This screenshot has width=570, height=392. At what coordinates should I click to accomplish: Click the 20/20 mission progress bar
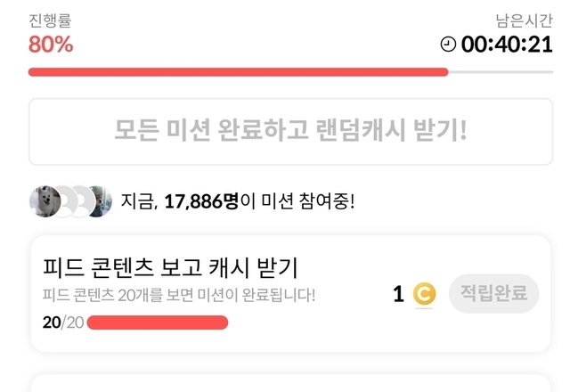[157, 322]
